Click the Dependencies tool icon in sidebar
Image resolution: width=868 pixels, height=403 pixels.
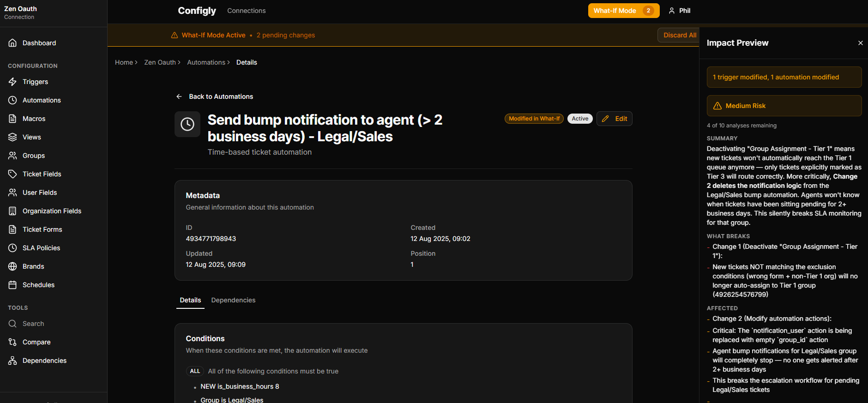[12, 361]
